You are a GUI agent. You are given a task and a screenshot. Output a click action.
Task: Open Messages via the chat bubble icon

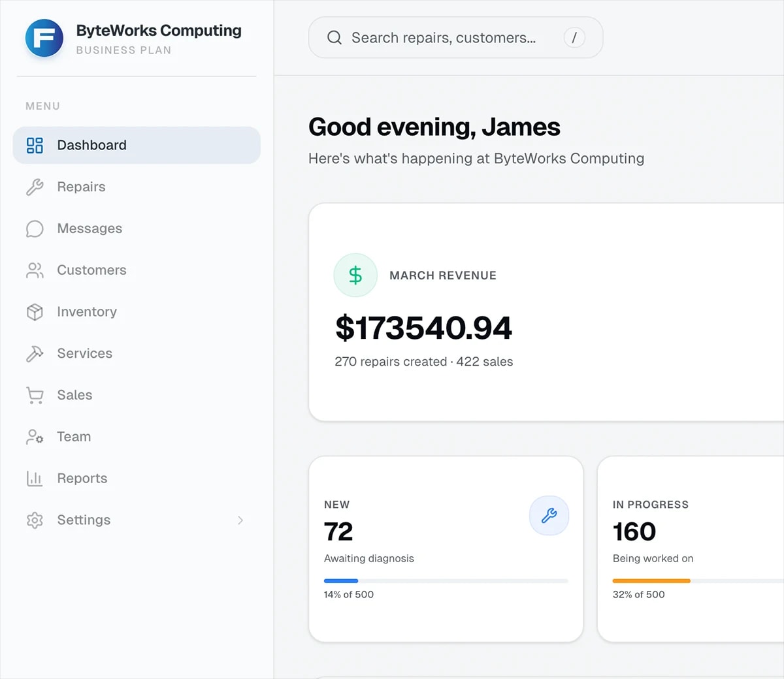click(34, 229)
